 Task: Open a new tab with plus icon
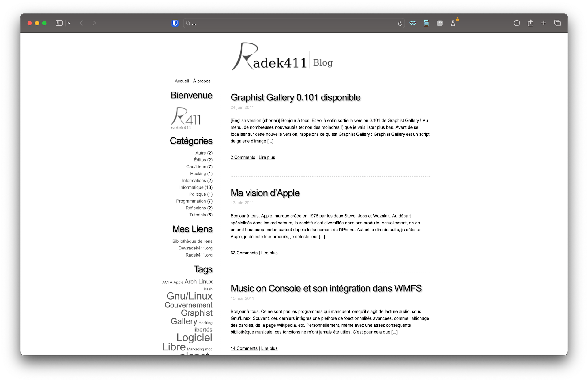pyautogui.click(x=544, y=23)
